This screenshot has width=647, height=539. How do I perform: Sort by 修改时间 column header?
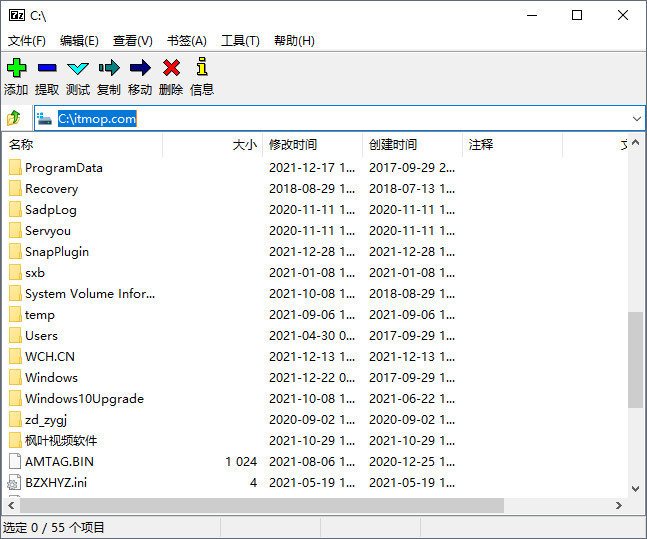tap(312, 145)
